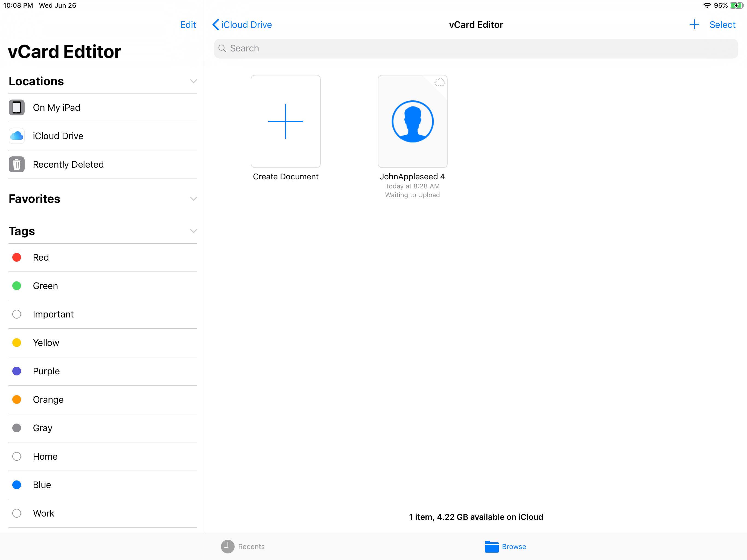Tap the empty circle next to Work
This screenshot has height=560, width=747.
click(x=17, y=514)
